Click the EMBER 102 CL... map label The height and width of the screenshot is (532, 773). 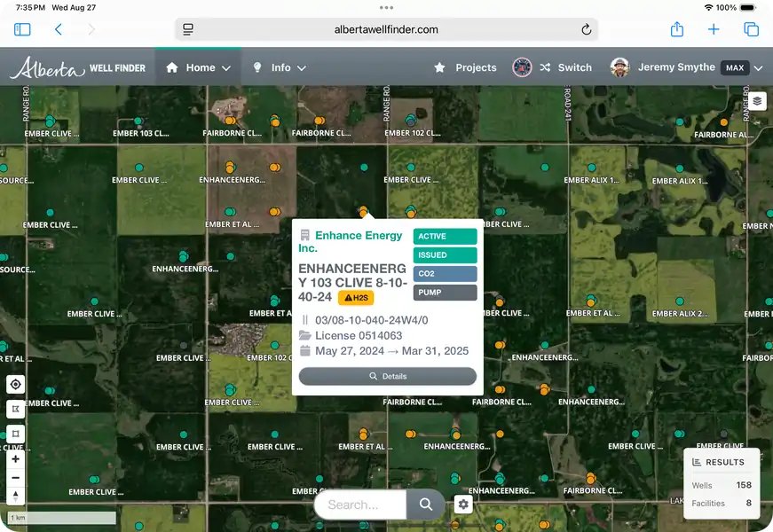tap(413, 133)
